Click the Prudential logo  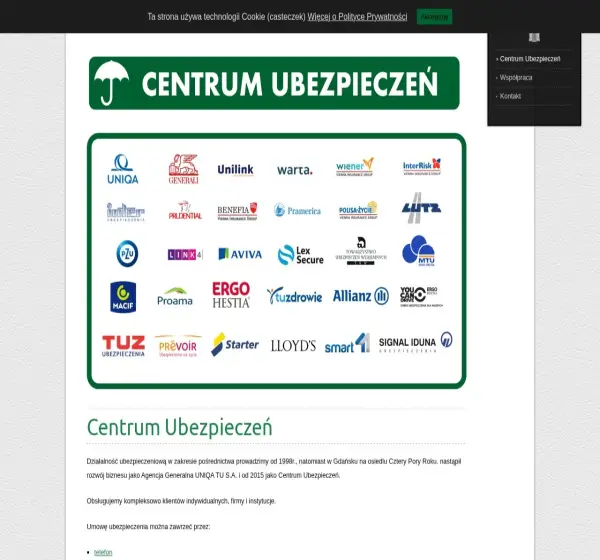185,210
